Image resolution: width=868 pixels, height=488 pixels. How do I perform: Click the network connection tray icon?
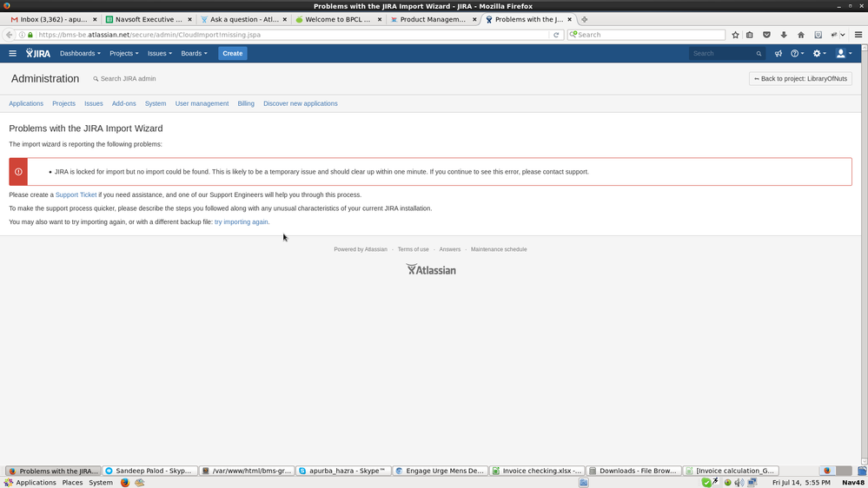752,483
